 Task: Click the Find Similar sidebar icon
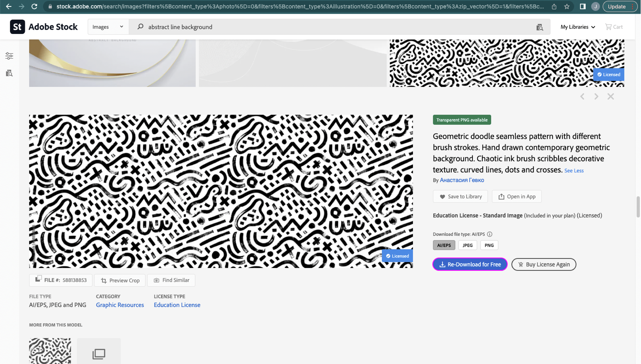point(9,73)
